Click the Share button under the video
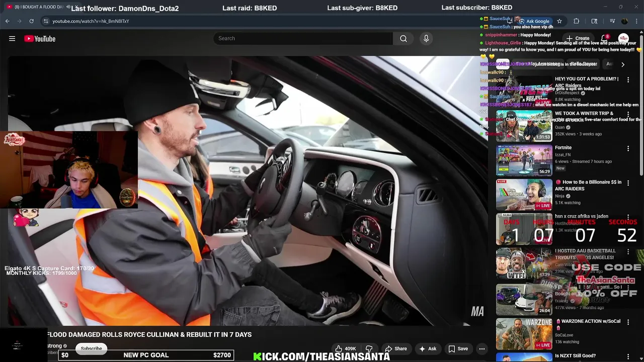This screenshot has width=644, height=362. [x=396, y=348]
